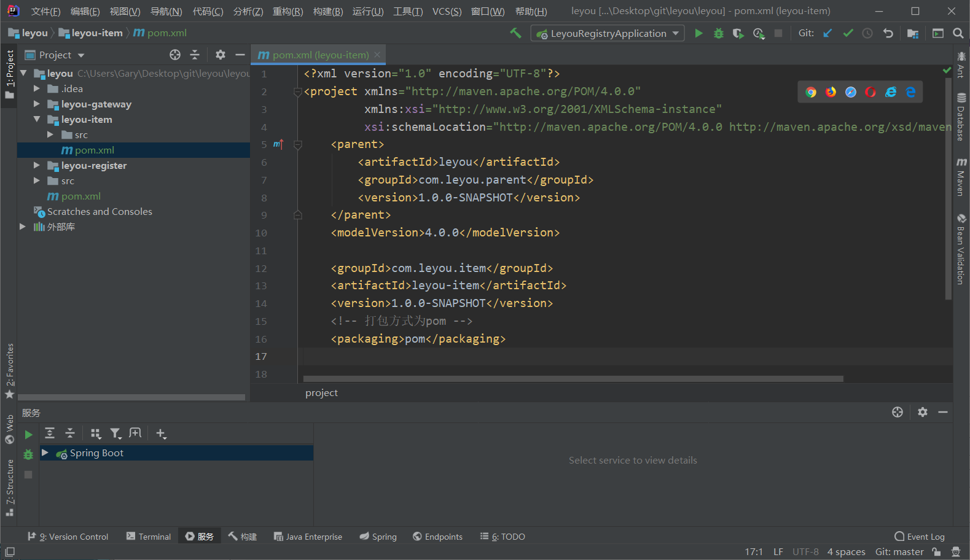This screenshot has height=560, width=970.
Task: Click Git: master branch widget
Action: (x=899, y=551)
